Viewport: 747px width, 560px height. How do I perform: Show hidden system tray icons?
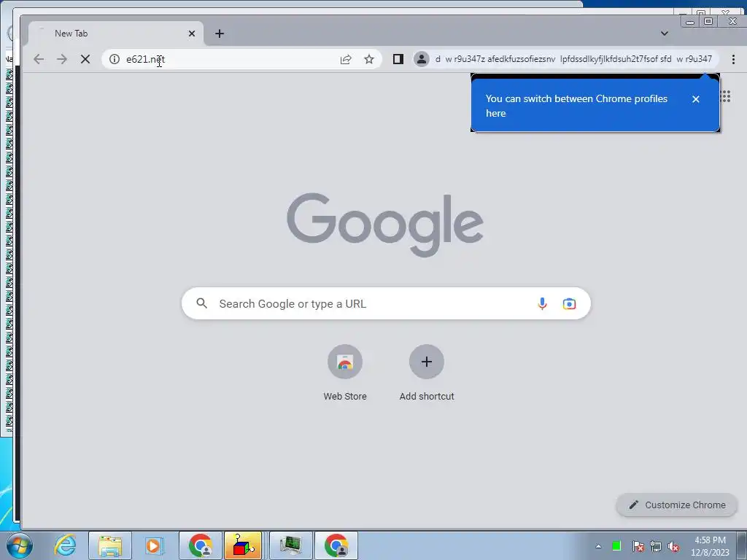[598, 546]
